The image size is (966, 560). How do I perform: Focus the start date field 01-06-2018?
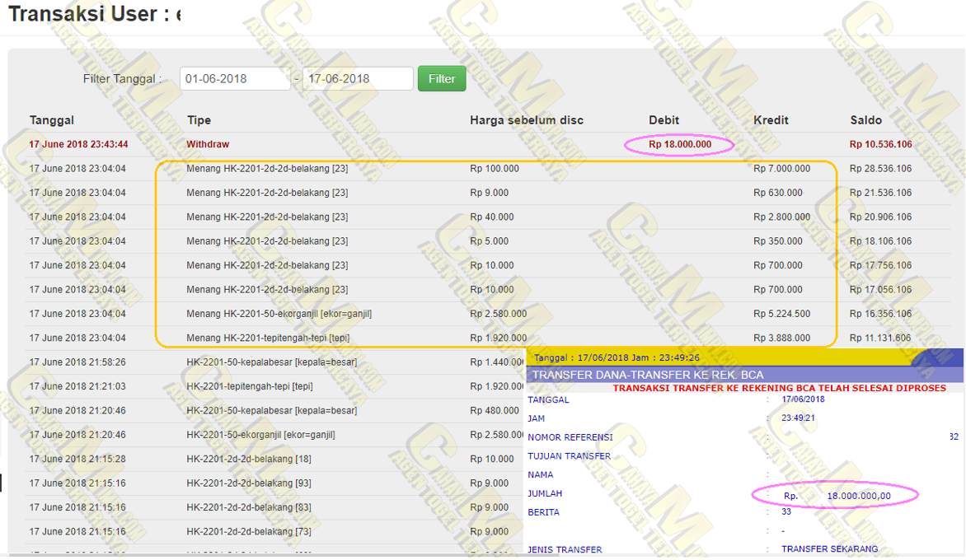(x=235, y=79)
